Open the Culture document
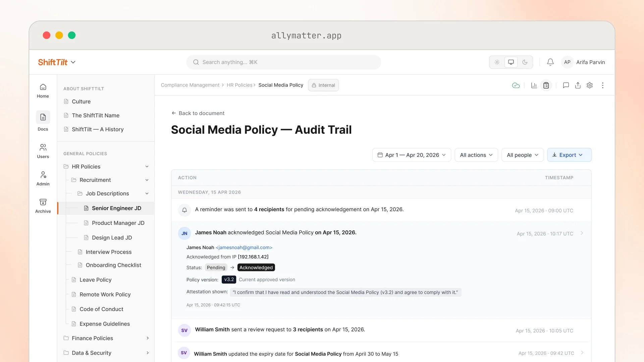 [x=81, y=102]
